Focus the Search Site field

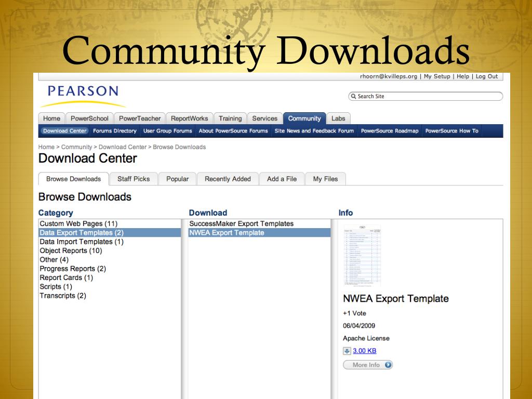(425, 96)
